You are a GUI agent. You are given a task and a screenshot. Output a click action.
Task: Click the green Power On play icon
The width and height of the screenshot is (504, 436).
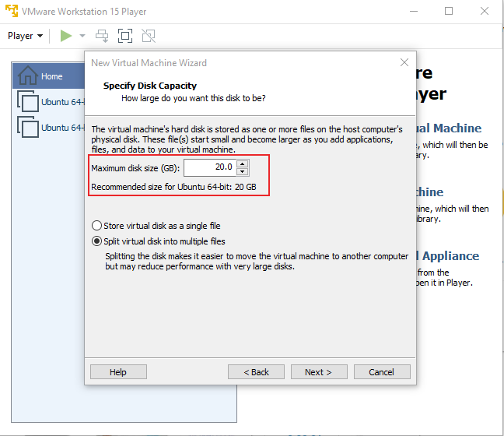point(66,36)
